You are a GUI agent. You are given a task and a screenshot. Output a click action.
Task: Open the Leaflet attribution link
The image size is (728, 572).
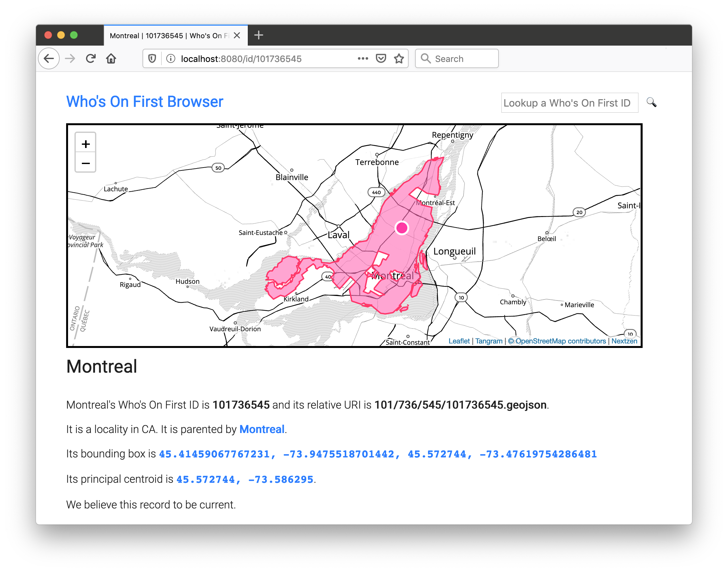pyautogui.click(x=459, y=341)
